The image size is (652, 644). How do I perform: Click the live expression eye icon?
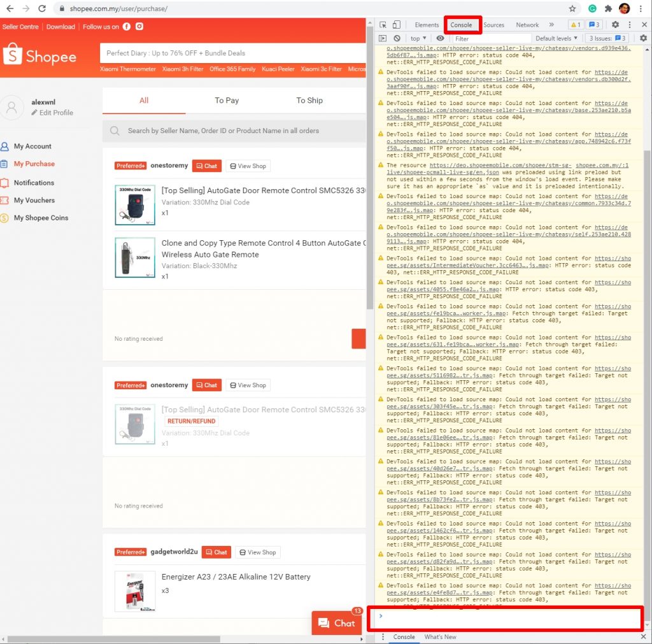click(x=440, y=38)
